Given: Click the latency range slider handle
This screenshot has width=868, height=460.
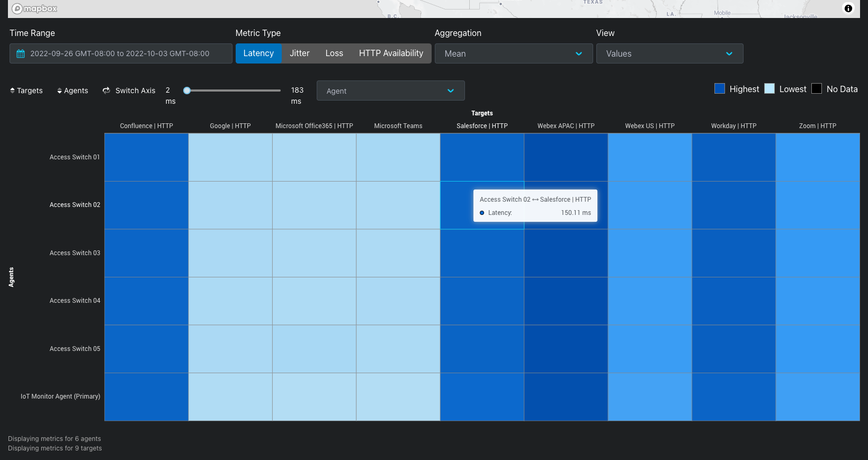Looking at the screenshot, I should point(187,91).
